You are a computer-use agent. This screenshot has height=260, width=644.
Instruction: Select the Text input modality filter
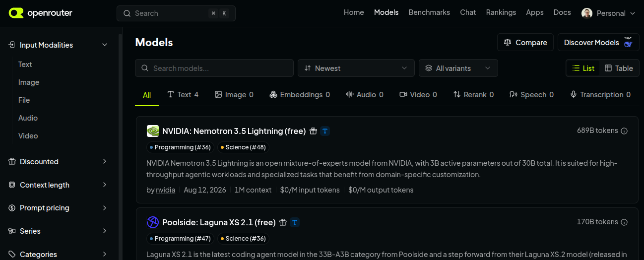[25, 65]
